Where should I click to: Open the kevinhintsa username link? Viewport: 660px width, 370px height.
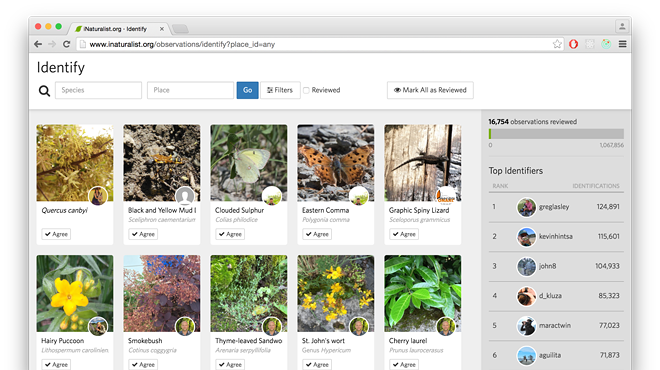[x=556, y=237]
